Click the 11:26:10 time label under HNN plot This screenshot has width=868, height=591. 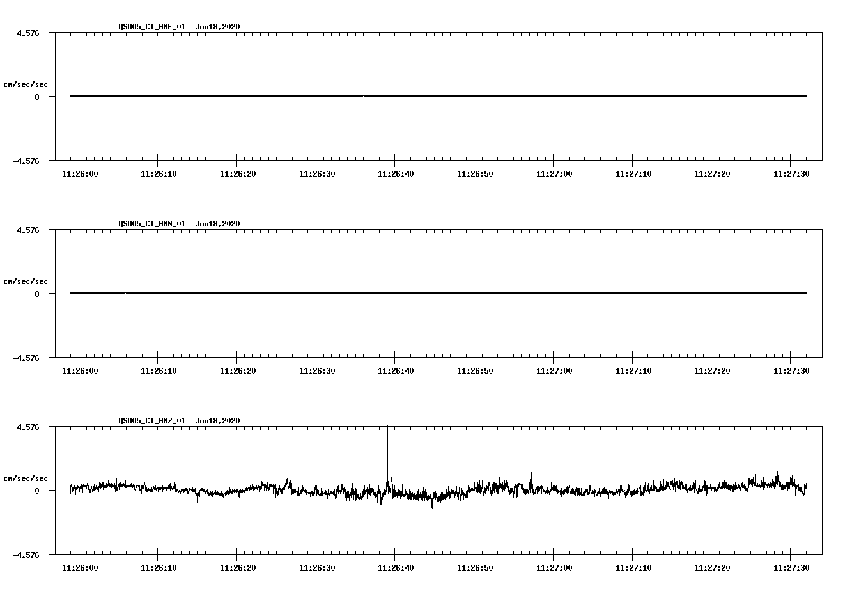coord(159,370)
